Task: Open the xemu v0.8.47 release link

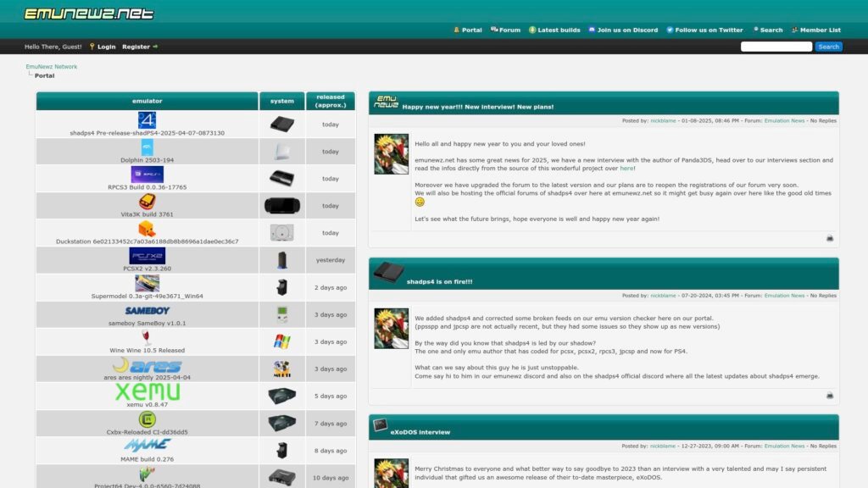Action: click(147, 404)
